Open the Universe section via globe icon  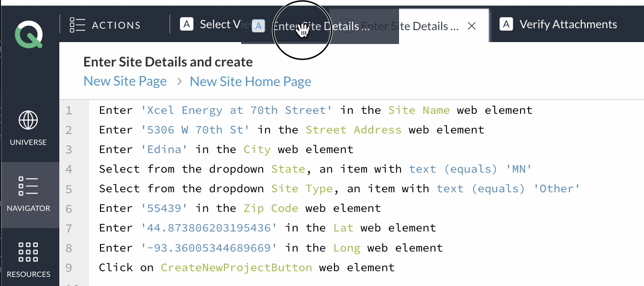click(28, 120)
